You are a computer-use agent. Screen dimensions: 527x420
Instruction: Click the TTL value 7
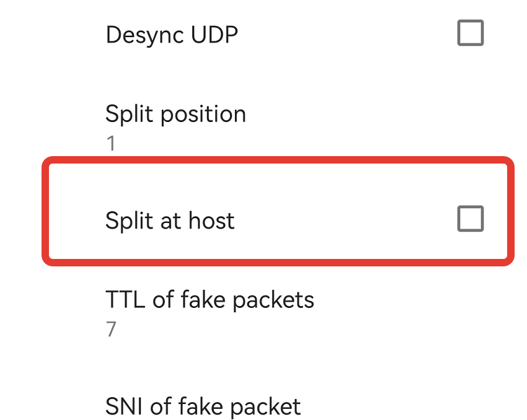(111, 329)
